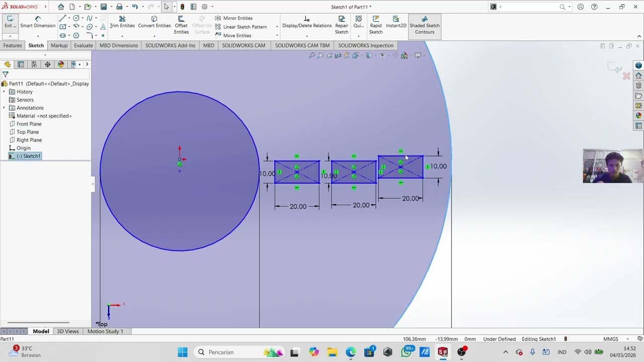The height and width of the screenshot is (362, 644).
Task: Open the DimXpertManager tab icon
Action: (x=48, y=64)
